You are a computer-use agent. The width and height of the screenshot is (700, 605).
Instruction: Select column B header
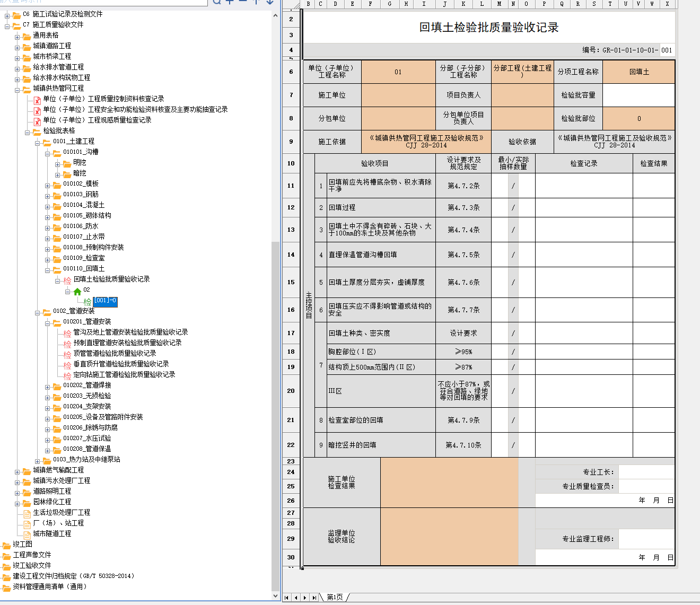308,4
